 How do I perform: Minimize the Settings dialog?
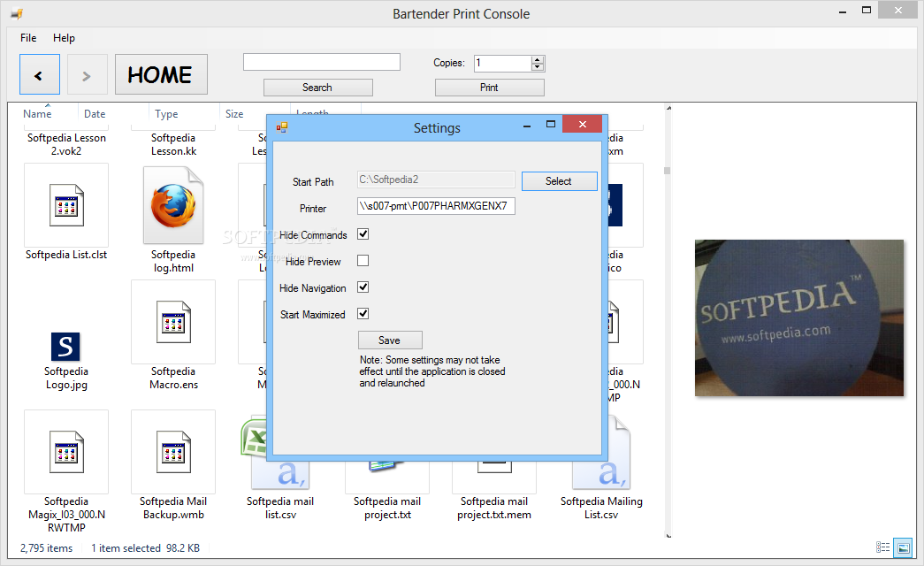point(527,125)
